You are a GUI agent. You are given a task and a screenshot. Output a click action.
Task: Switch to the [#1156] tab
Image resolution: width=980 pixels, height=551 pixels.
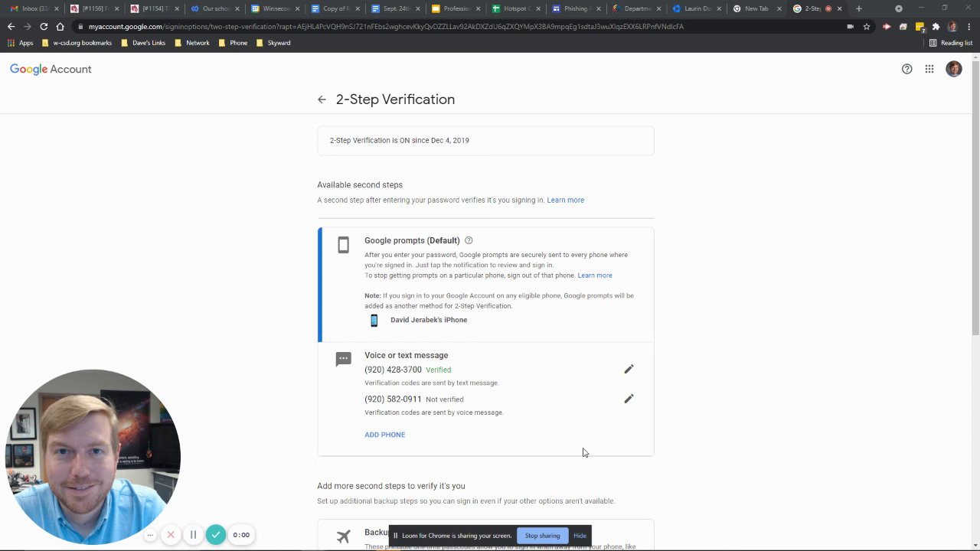pos(93,8)
